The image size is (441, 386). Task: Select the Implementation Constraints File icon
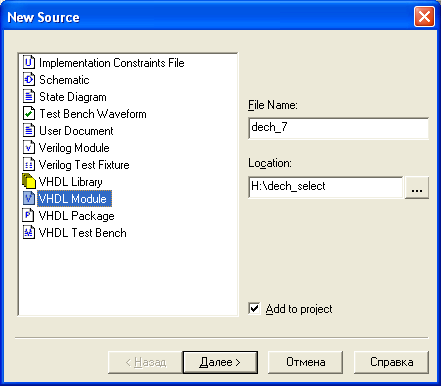pyautogui.click(x=29, y=62)
